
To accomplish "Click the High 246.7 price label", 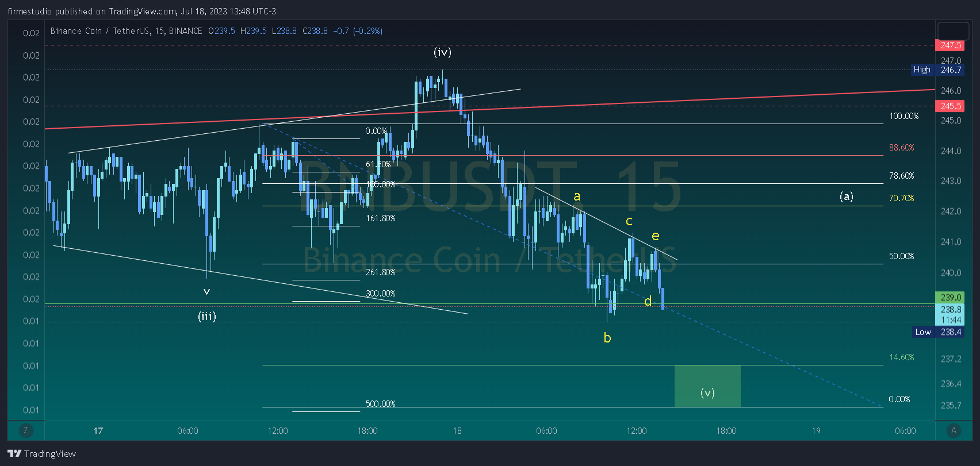I will 937,70.
